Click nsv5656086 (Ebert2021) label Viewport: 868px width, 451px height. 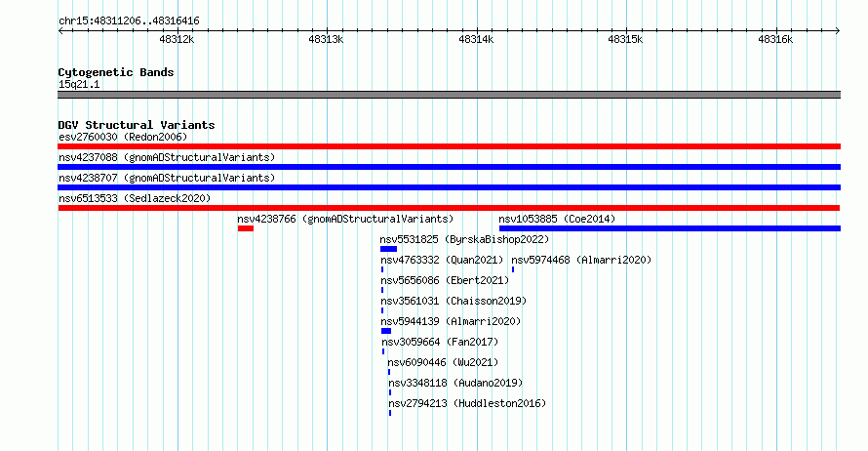pyautogui.click(x=445, y=280)
